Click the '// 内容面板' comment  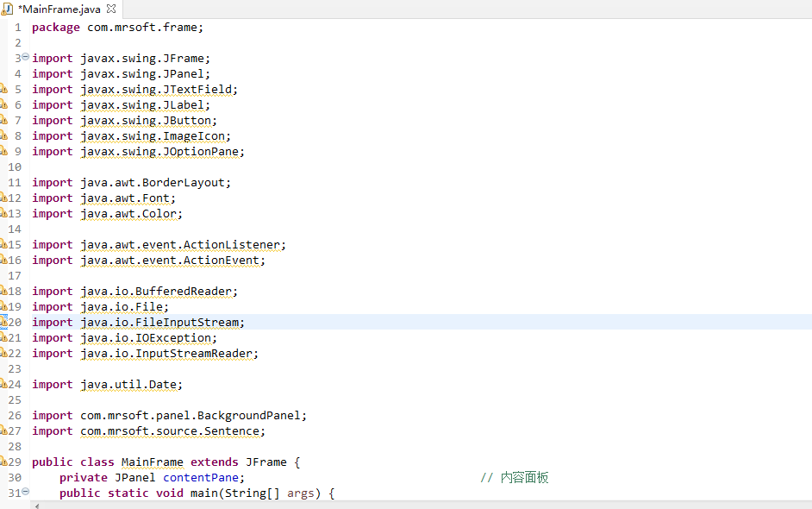[x=514, y=477]
